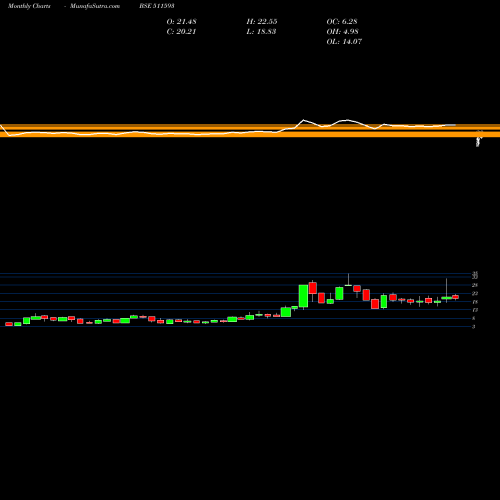Click the close value "C: 20.21"
The height and width of the screenshot is (500, 500).
181,32
